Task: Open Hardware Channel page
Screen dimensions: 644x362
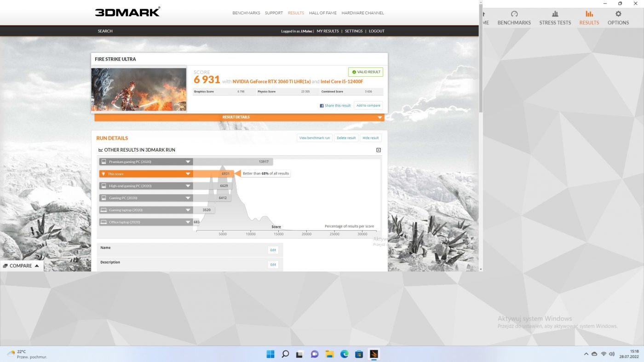Action: point(362,13)
